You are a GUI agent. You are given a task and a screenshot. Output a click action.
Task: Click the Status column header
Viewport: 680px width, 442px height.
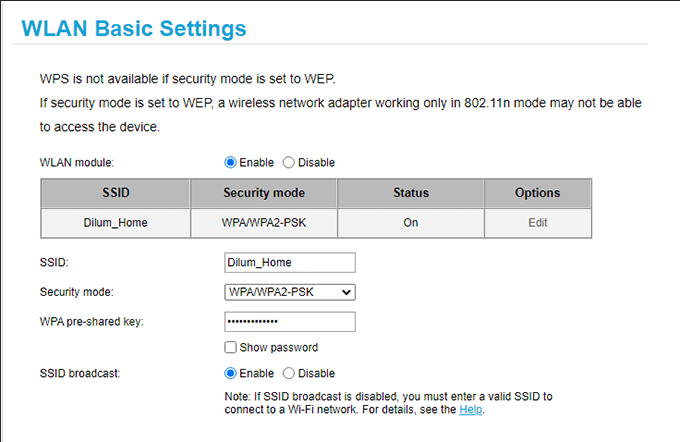coord(411,193)
